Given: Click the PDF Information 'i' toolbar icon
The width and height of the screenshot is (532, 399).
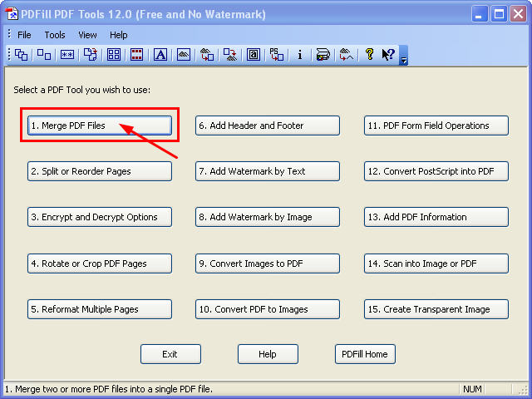Looking at the screenshot, I should (x=299, y=54).
